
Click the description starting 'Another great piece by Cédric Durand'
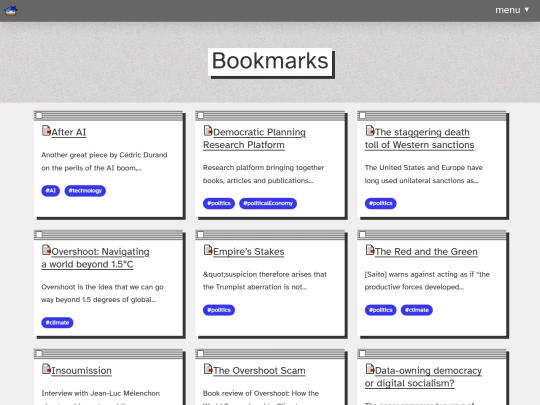tap(104, 162)
